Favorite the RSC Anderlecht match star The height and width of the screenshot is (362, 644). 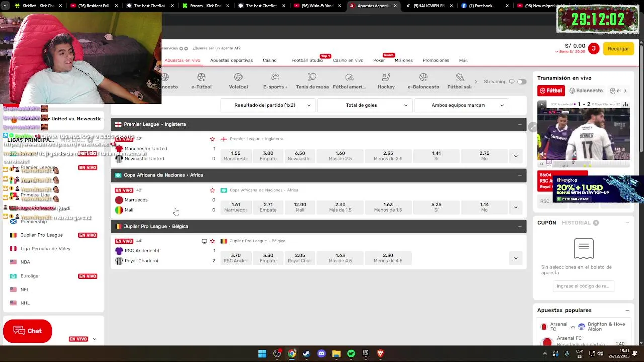(212, 241)
